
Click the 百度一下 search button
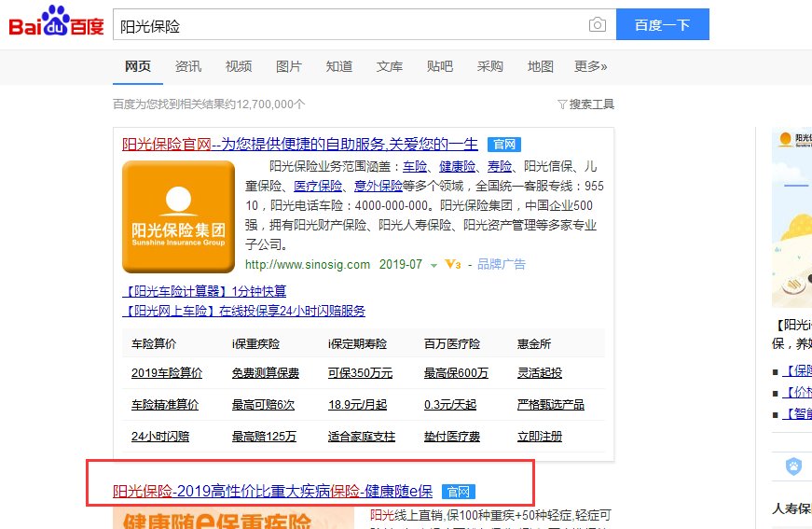click(x=662, y=24)
